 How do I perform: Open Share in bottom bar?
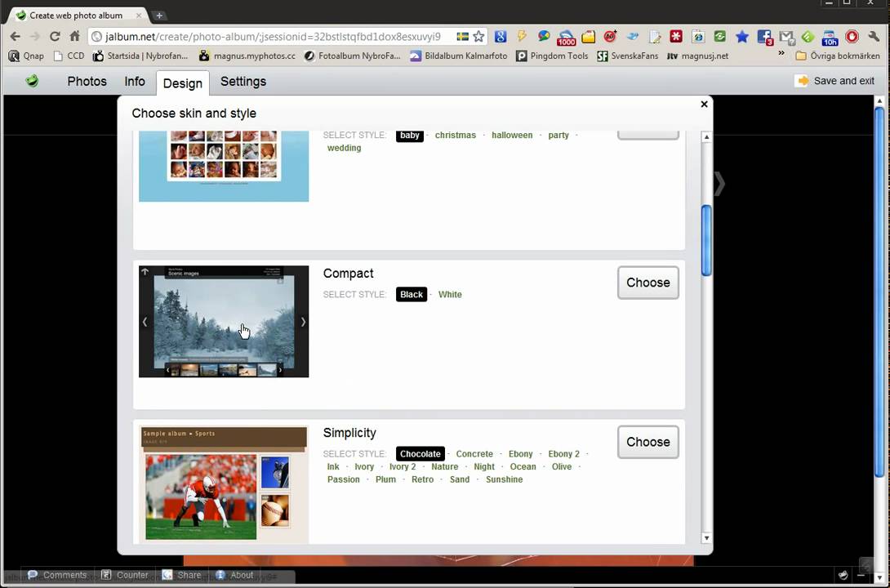click(181, 575)
